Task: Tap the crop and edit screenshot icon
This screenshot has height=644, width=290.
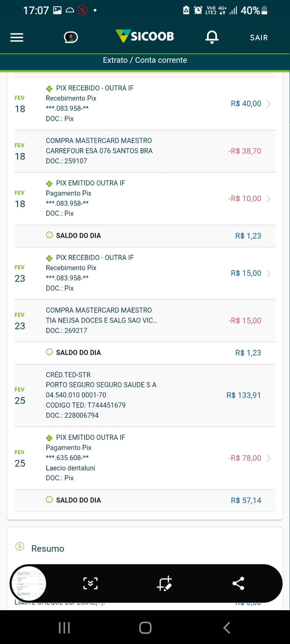Action: (x=164, y=583)
